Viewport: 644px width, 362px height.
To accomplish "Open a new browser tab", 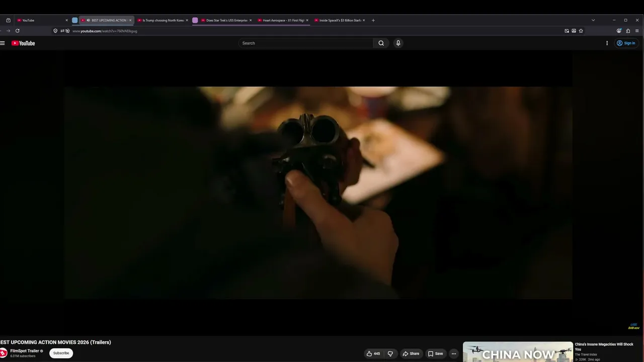I will coord(373,20).
